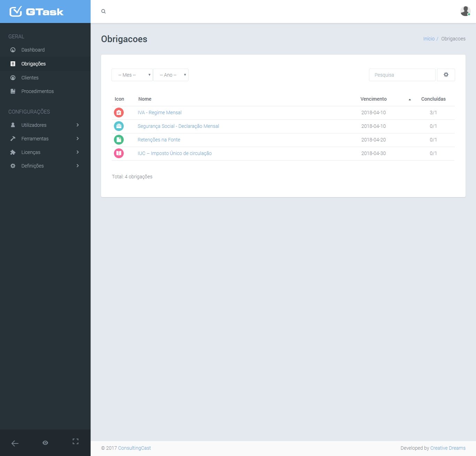
Task: Open the Ano year dropdown
Action: (x=171, y=75)
